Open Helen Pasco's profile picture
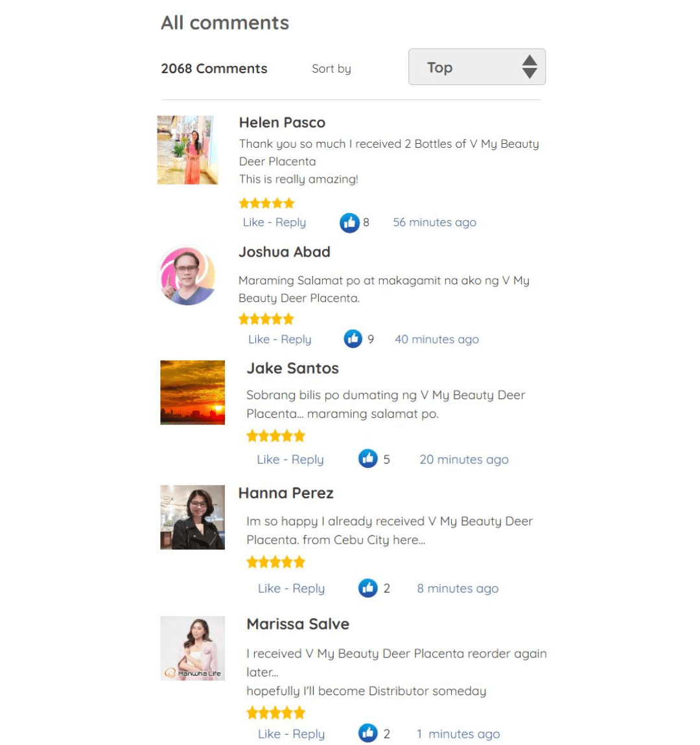The width and height of the screenshot is (700, 745). point(188,150)
